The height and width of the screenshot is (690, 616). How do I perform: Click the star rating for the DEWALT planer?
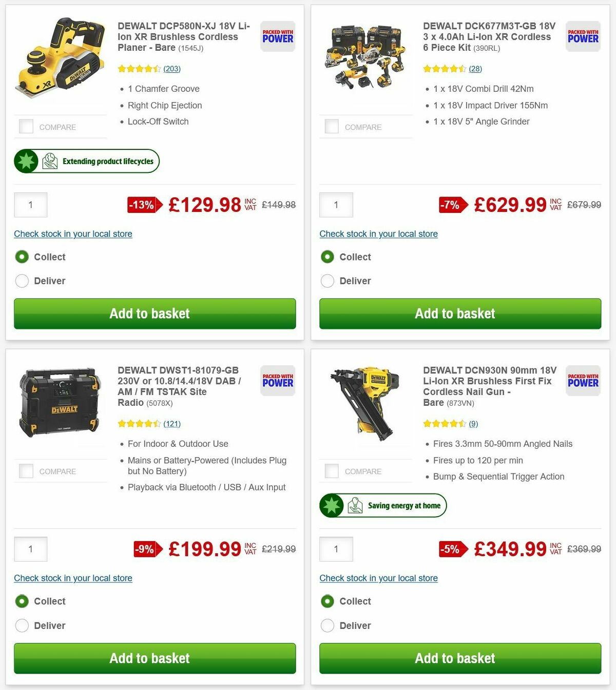[139, 68]
